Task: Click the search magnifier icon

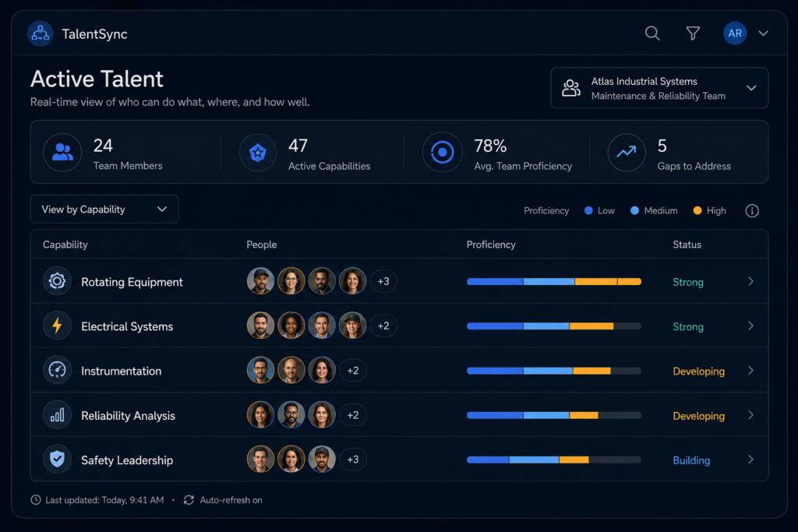Action: [652, 33]
